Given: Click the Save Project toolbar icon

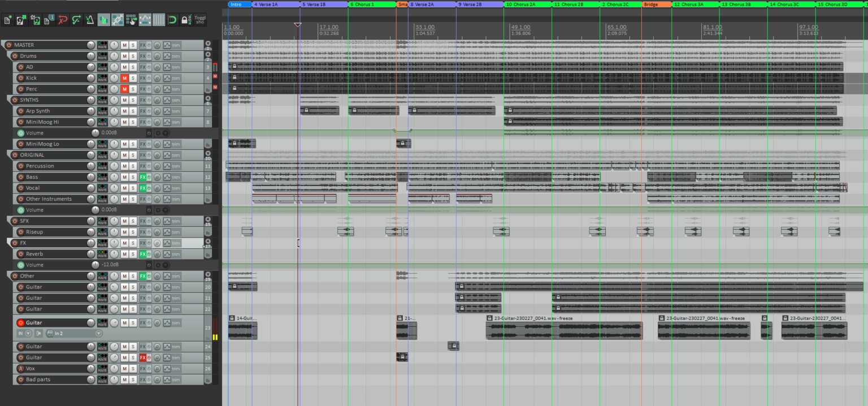Looking at the screenshot, I should [36, 20].
